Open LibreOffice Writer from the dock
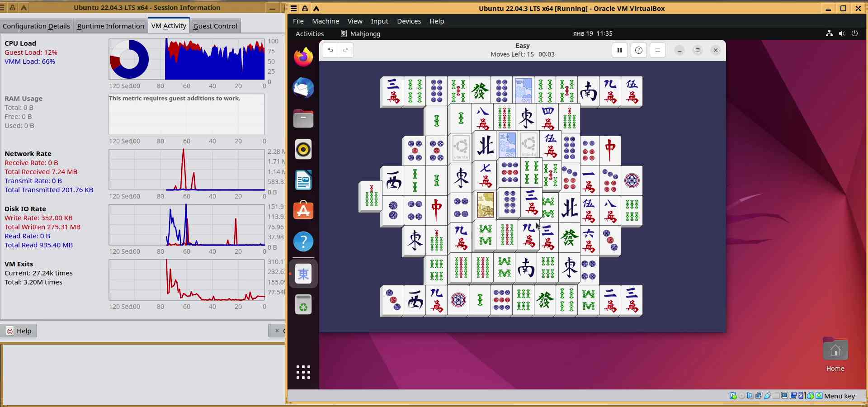868x407 pixels. point(303,180)
